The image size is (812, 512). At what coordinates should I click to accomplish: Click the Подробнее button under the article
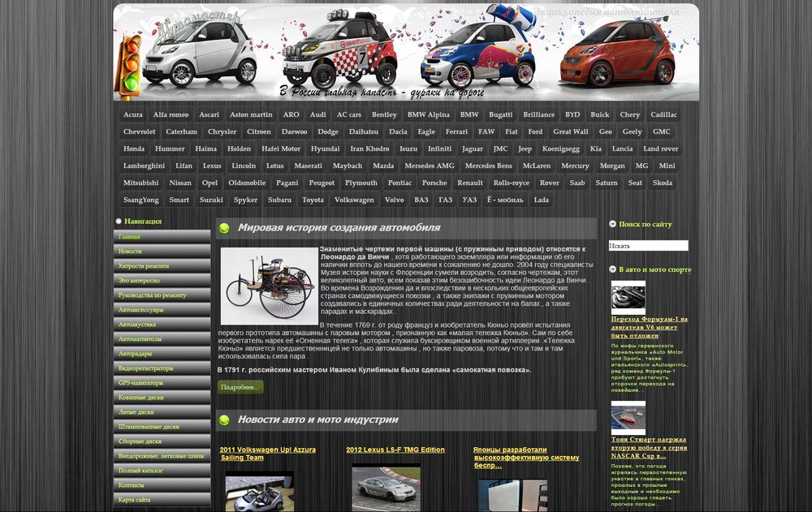(x=240, y=387)
